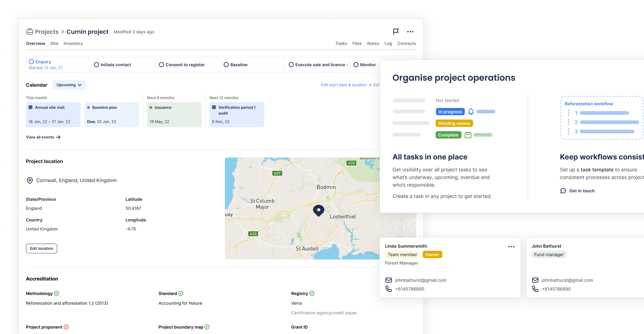The height and width of the screenshot is (334, 644).
Task: Select the Monitor milestone circle
Action: pyautogui.click(x=356, y=65)
